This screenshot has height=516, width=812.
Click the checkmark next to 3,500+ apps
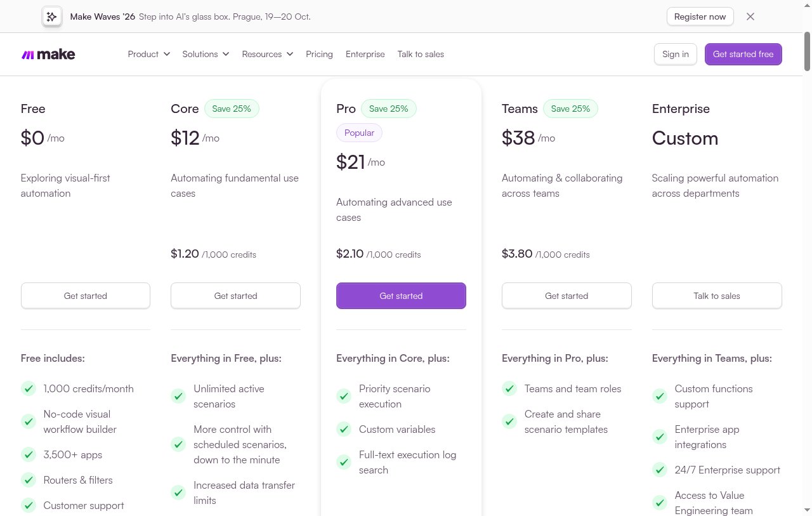tap(29, 454)
